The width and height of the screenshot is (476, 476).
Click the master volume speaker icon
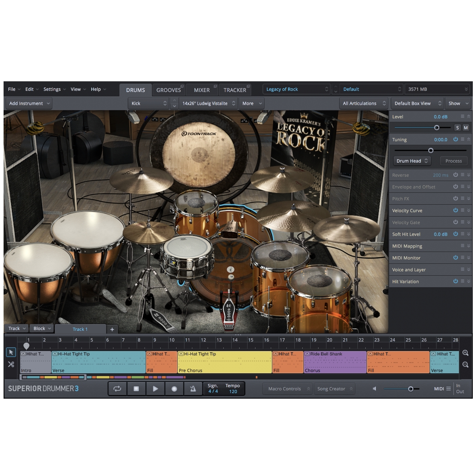click(374, 389)
